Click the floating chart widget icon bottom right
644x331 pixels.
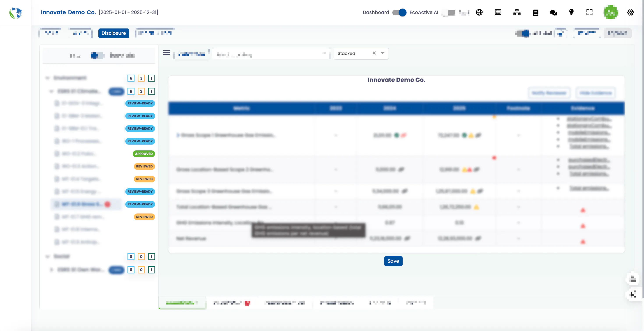[x=633, y=294]
